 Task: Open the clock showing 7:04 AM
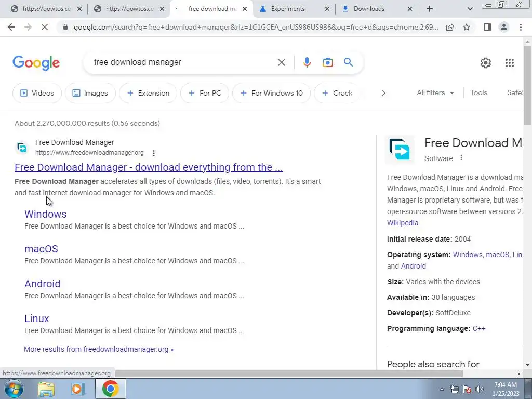(x=506, y=389)
